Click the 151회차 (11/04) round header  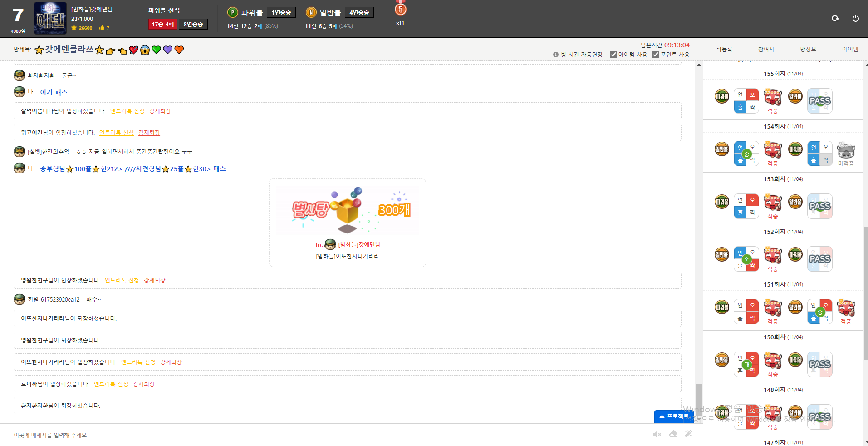coord(783,284)
